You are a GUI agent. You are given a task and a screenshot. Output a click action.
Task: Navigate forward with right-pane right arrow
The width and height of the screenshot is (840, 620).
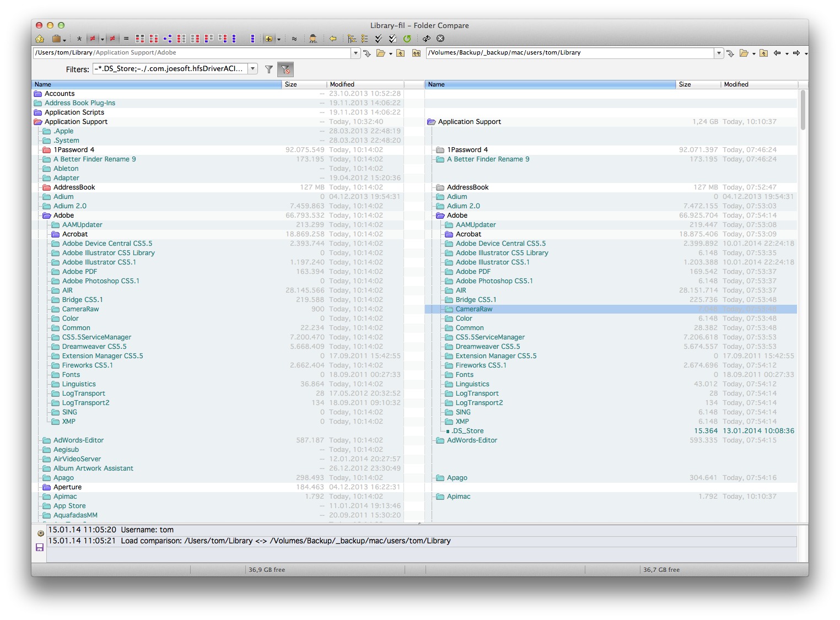pos(796,53)
